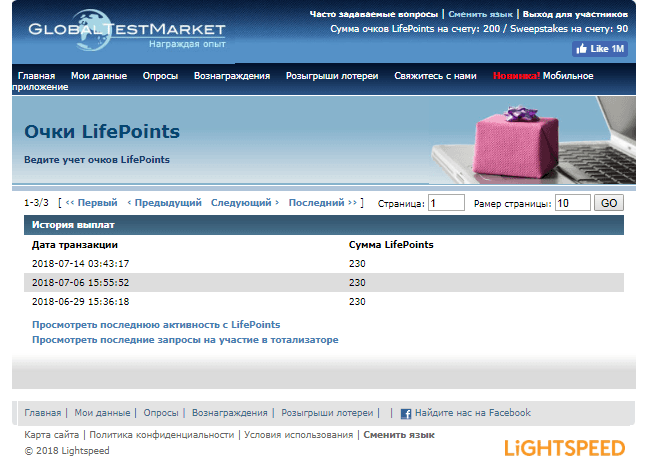Click the Lightspeed logo
Image resolution: width=649 pixels, height=471 pixels.
click(564, 447)
